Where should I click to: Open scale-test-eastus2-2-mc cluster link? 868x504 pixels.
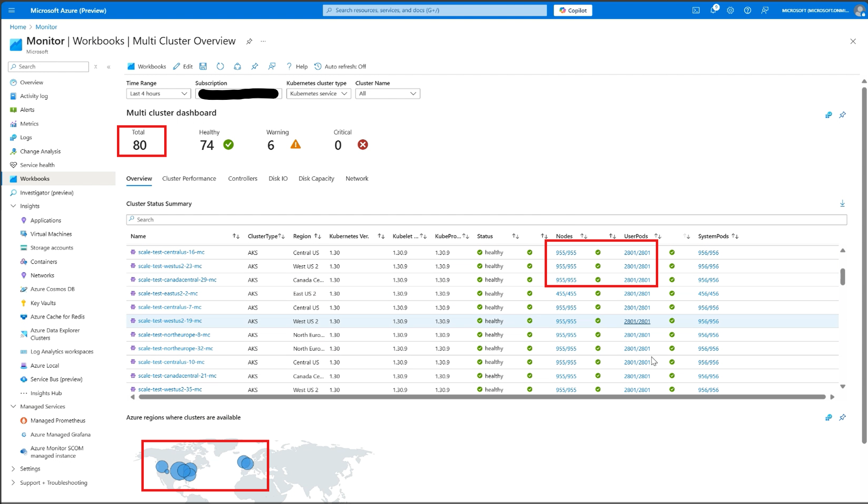[168, 293]
